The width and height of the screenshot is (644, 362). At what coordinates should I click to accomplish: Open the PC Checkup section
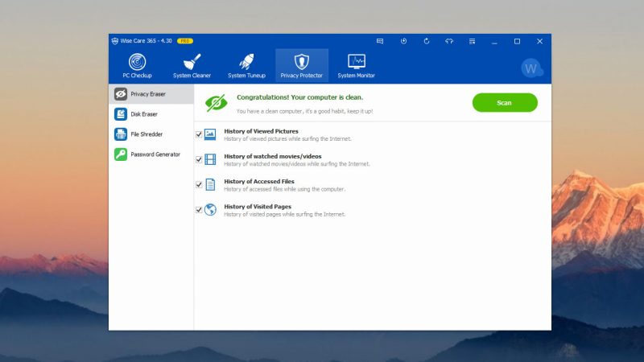coord(137,66)
